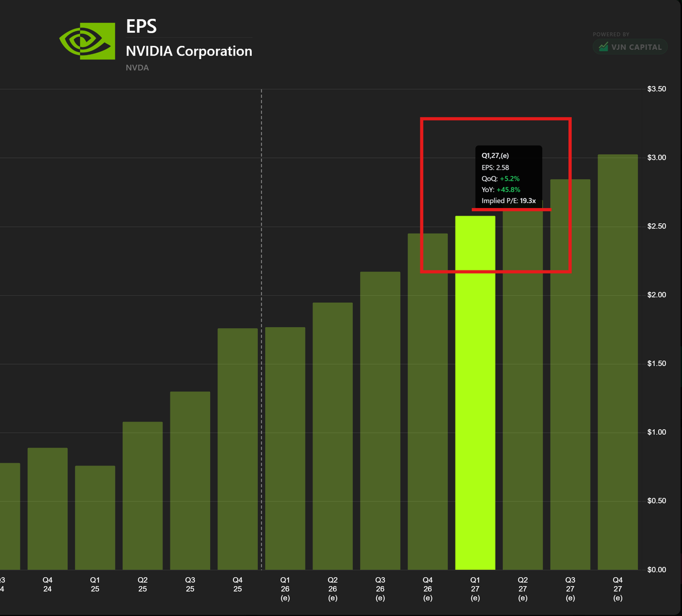The height and width of the screenshot is (616, 682).
Task: Click the 'Q4 27 (e)' x-axis label
Action: tap(618, 589)
